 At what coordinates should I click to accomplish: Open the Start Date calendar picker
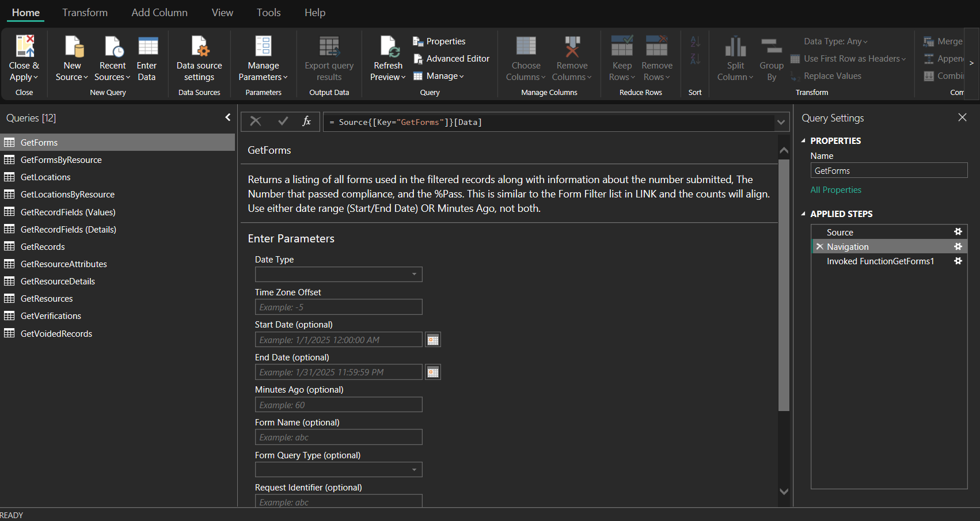[x=433, y=340]
